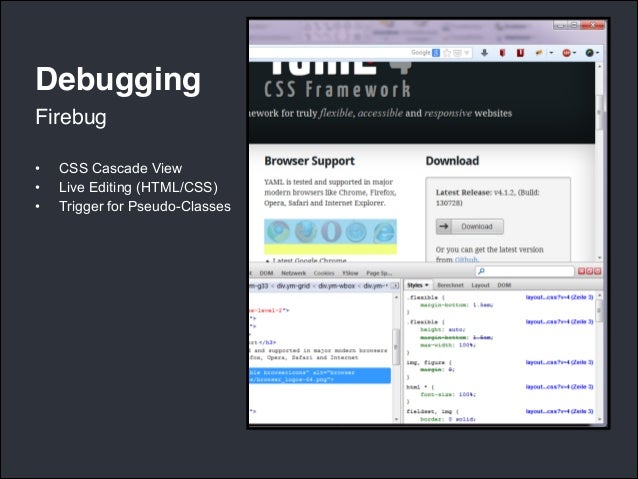The height and width of the screenshot is (479, 638).
Task: Click HTML panel scrollbar down arrow
Action: [x=396, y=419]
